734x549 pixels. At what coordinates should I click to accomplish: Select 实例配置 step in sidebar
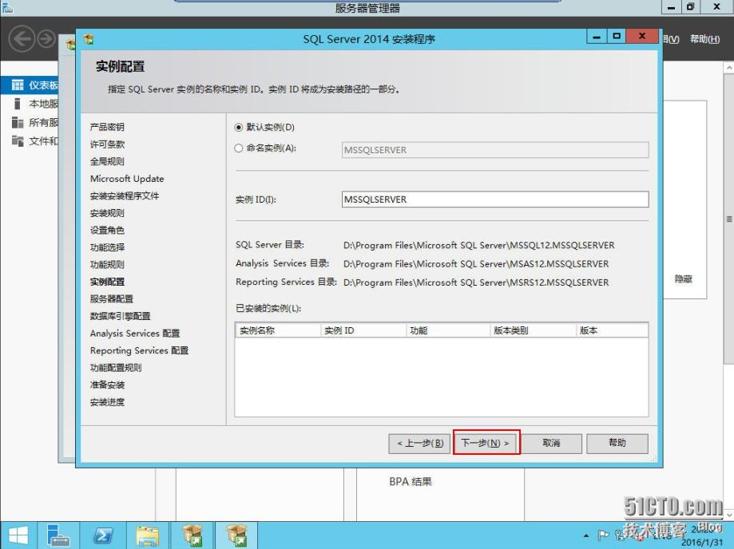[x=107, y=282]
